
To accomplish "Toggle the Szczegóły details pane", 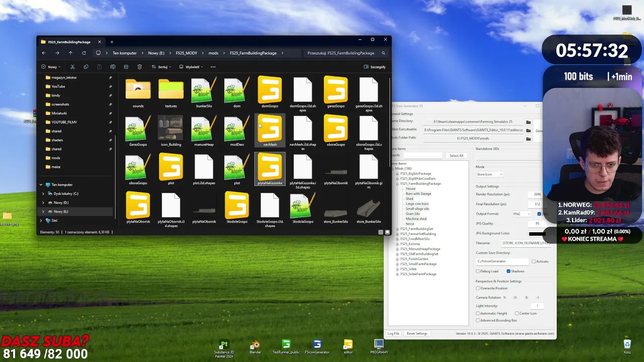I will [375, 67].
